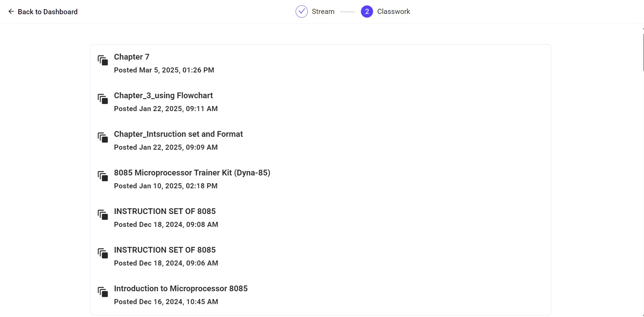The image size is (644, 317).
Task: Open the Chapter 7 material
Action: click(x=132, y=57)
